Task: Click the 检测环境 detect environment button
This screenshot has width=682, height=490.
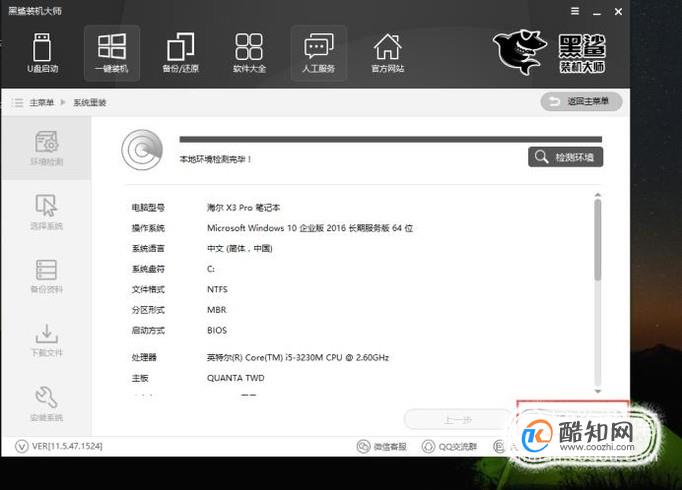Action: point(565,157)
